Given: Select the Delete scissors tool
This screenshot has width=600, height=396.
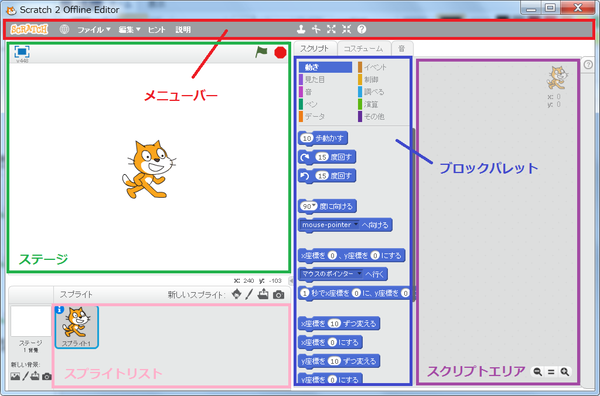Looking at the screenshot, I should pyautogui.click(x=316, y=29).
